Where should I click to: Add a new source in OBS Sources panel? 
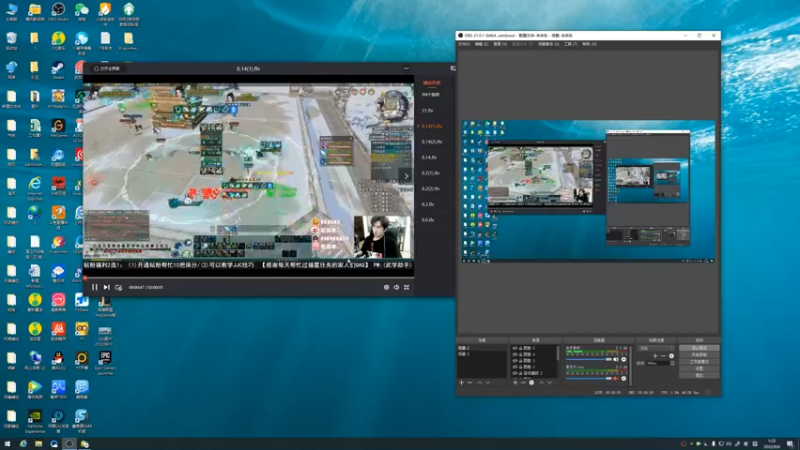(515, 383)
